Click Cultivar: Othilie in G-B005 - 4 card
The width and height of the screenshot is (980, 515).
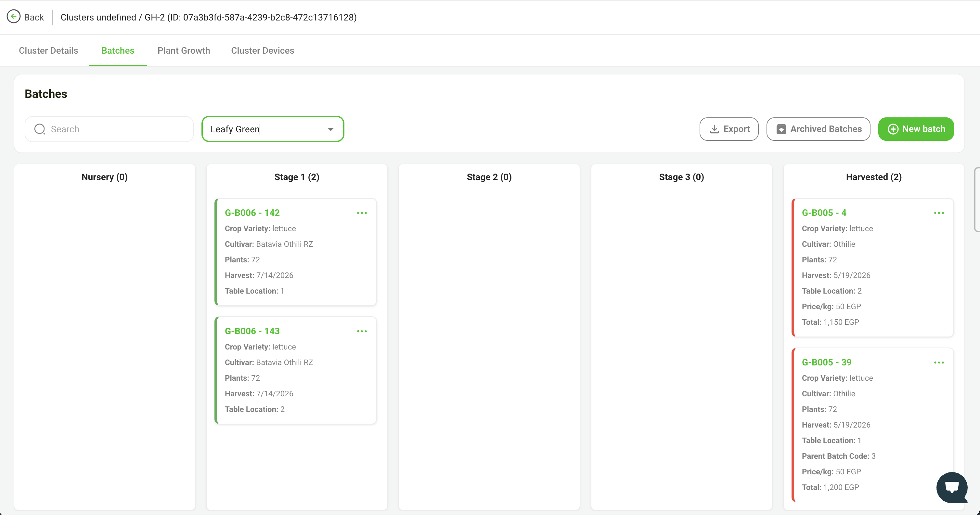829,244
